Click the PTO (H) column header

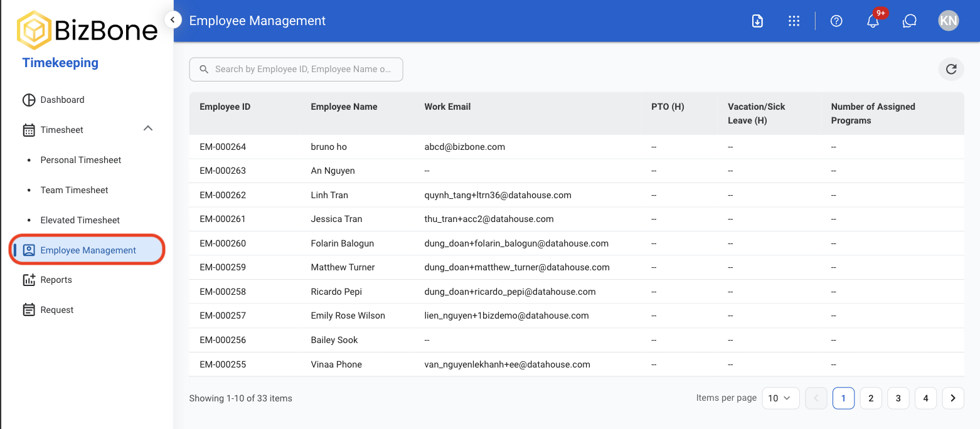668,107
